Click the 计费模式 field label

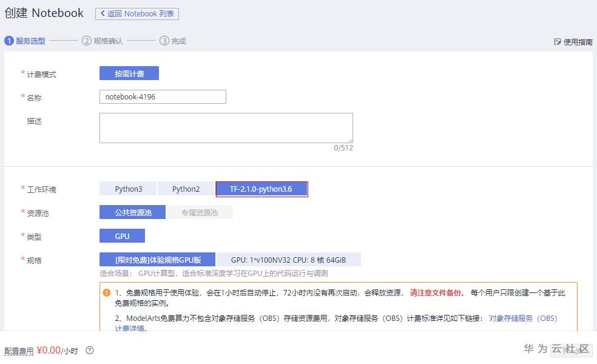click(x=41, y=74)
